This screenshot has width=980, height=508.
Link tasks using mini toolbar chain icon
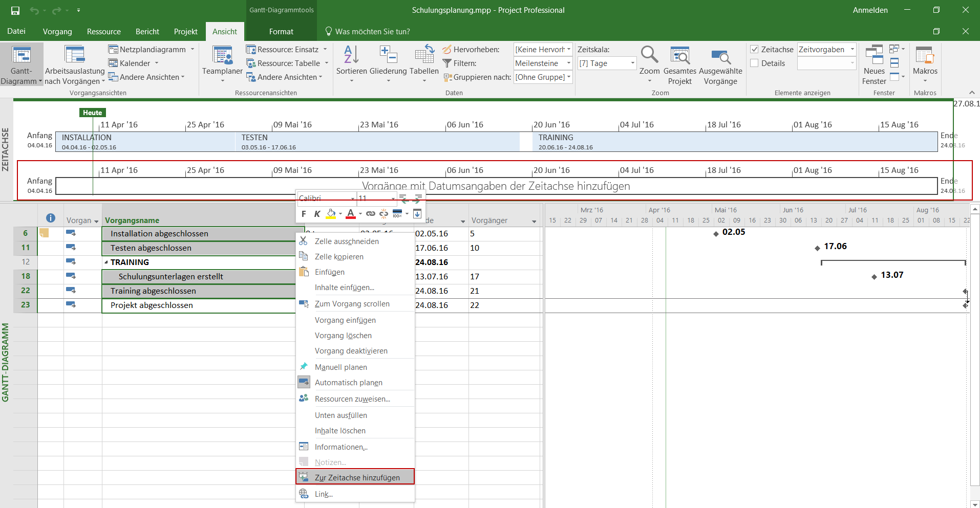coord(370,214)
